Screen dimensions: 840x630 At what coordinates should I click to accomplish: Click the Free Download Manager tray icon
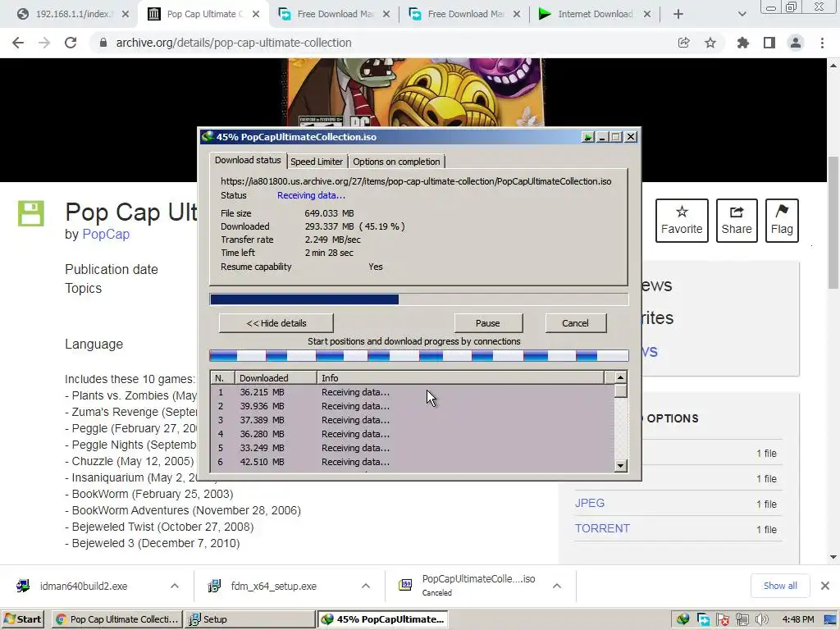[703, 620]
